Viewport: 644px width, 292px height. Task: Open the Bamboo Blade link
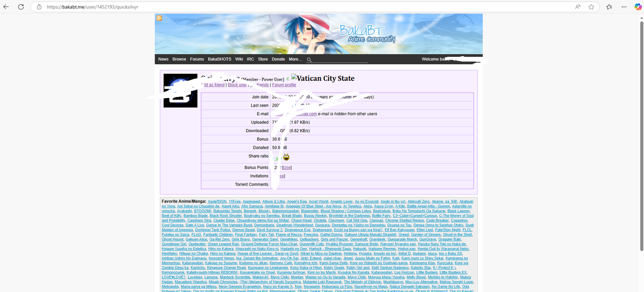[x=196, y=216]
